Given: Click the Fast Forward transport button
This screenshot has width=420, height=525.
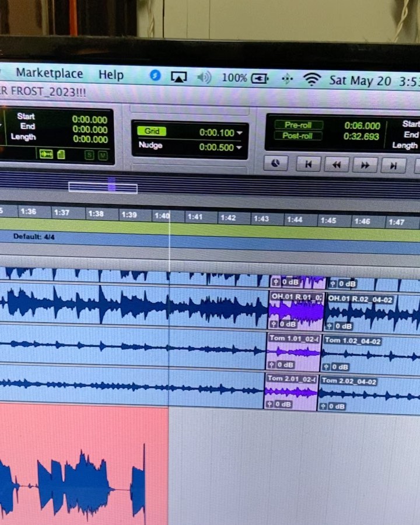Looking at the screenshot, I should tap(365, 165).
